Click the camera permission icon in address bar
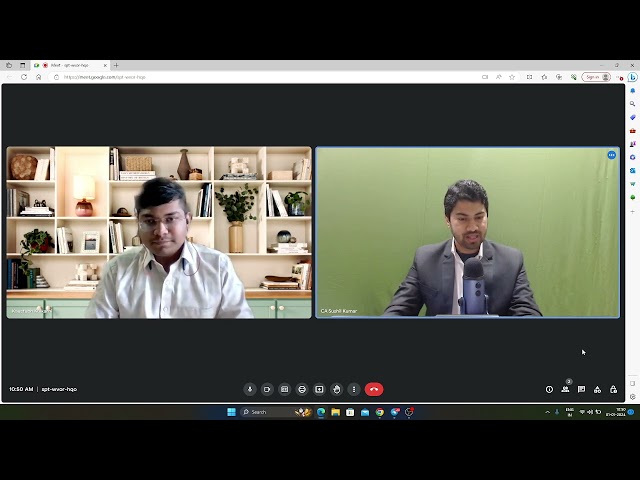Screen dimensions: 640x480 point(485,77)
